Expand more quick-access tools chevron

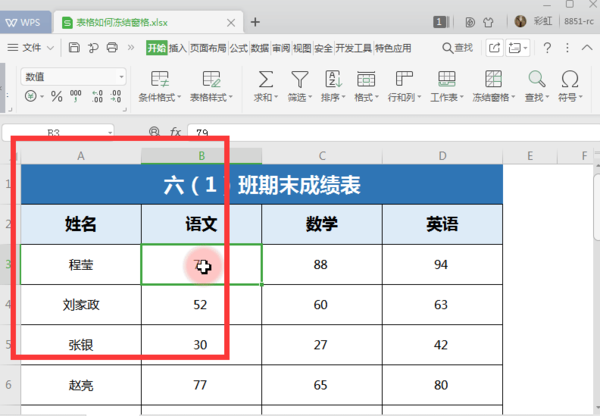(131, 47)
